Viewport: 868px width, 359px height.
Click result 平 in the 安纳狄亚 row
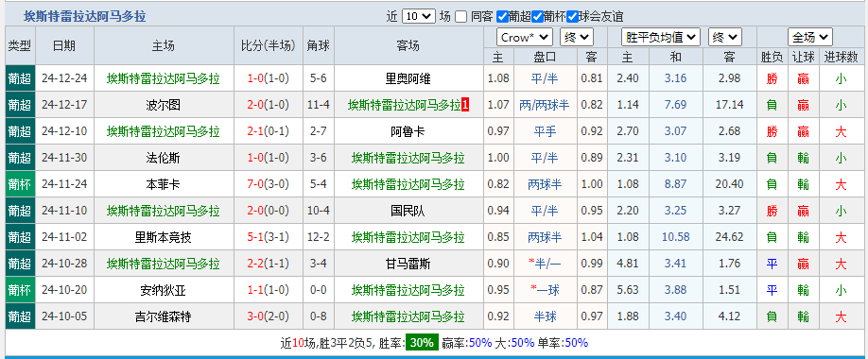pyautogui.click(x=772, y=290)
